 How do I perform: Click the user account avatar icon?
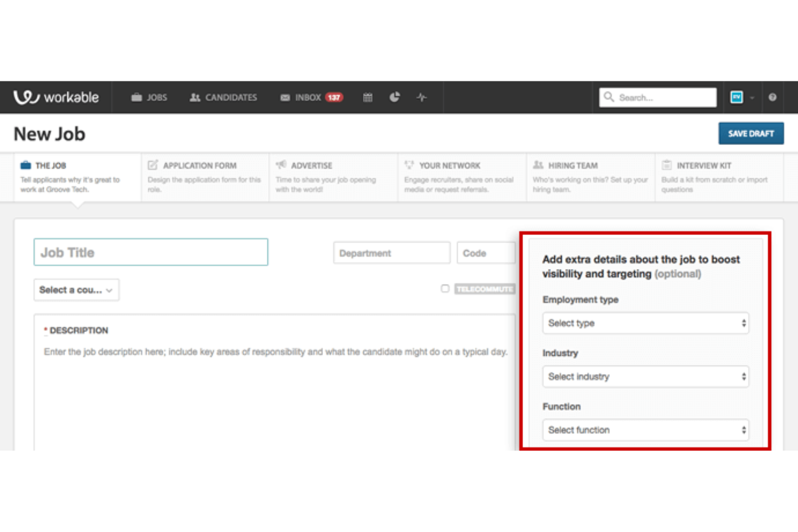pos(737,97)
